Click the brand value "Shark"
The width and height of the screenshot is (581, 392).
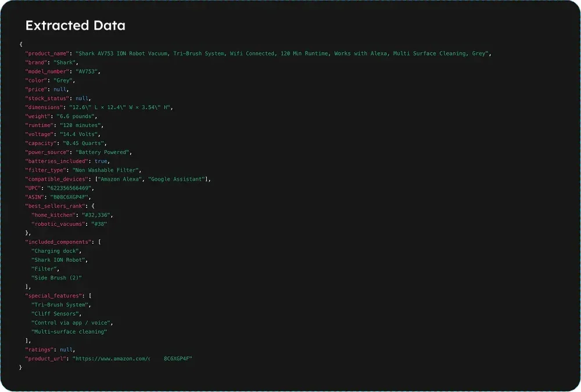click(x=64, y=62)
